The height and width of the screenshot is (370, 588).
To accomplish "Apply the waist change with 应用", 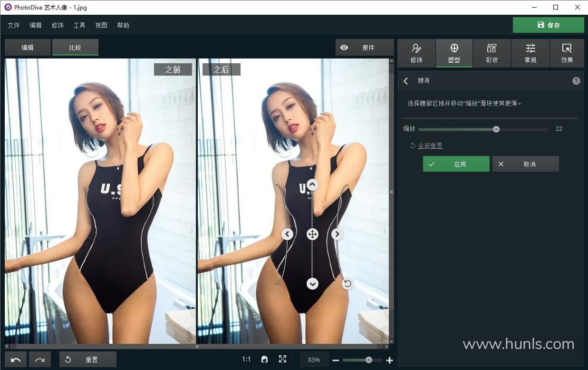I will click(456, 164).
